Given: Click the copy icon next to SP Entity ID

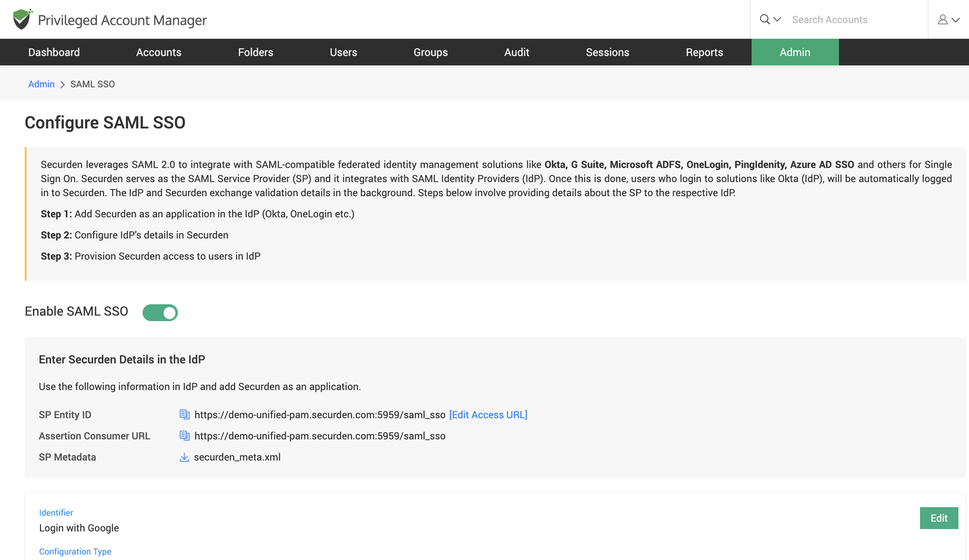Looking at the screenshot, I should click(x=184, y=414).
